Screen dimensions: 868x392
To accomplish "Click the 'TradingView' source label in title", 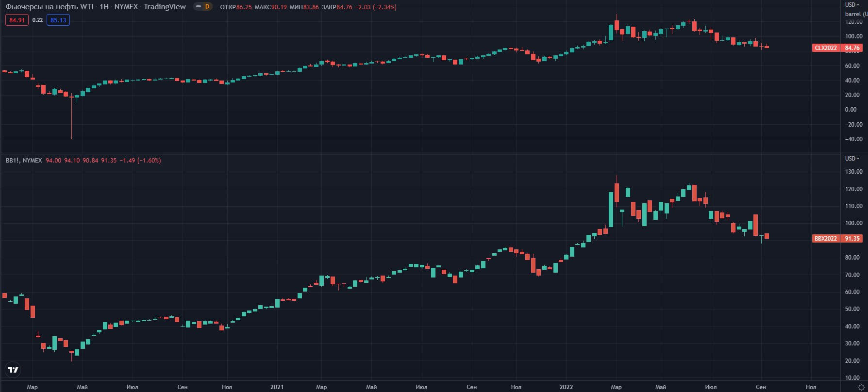I will [x=165, y=7].
